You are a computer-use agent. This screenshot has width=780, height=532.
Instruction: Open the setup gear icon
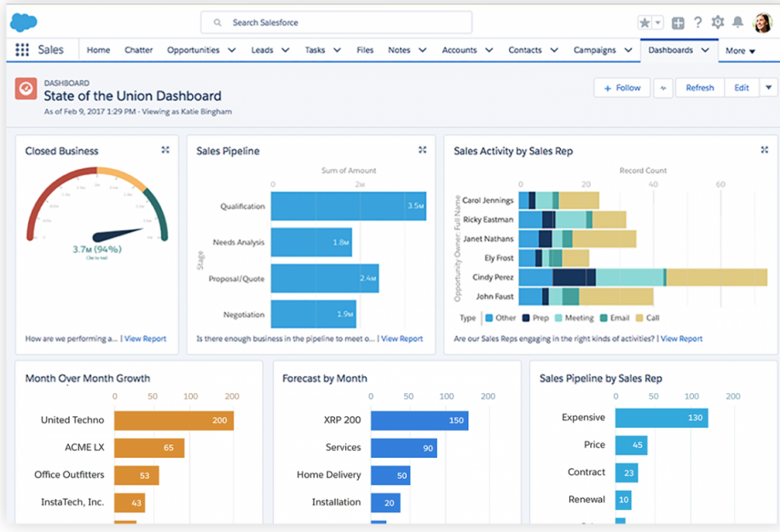point(718,22)
